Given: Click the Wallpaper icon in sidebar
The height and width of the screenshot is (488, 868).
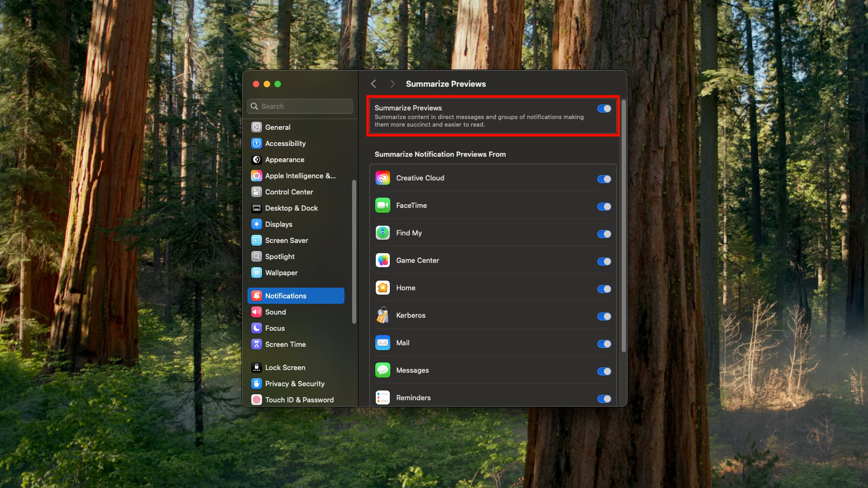Looking at the screenshot, I should 257,273.
